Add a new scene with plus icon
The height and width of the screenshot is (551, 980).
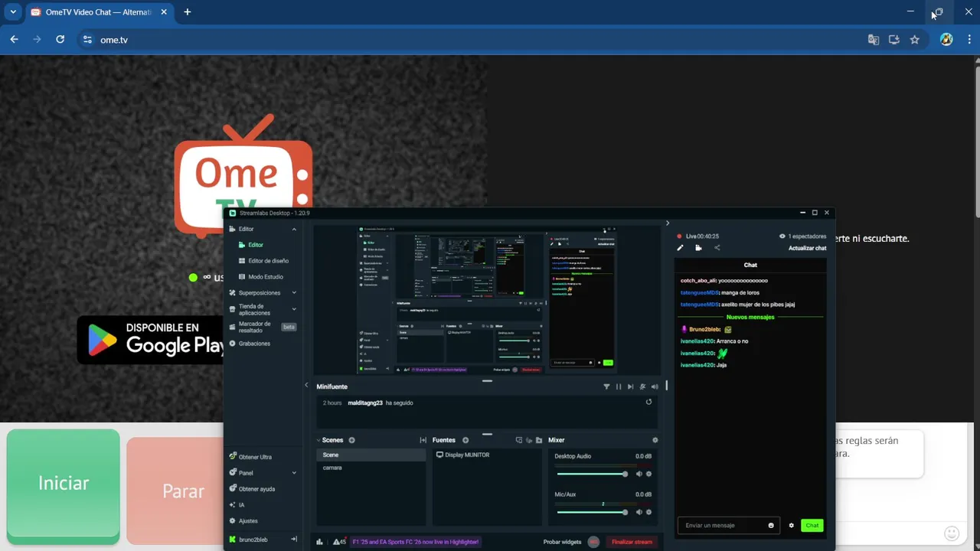(x=352, y=440)
